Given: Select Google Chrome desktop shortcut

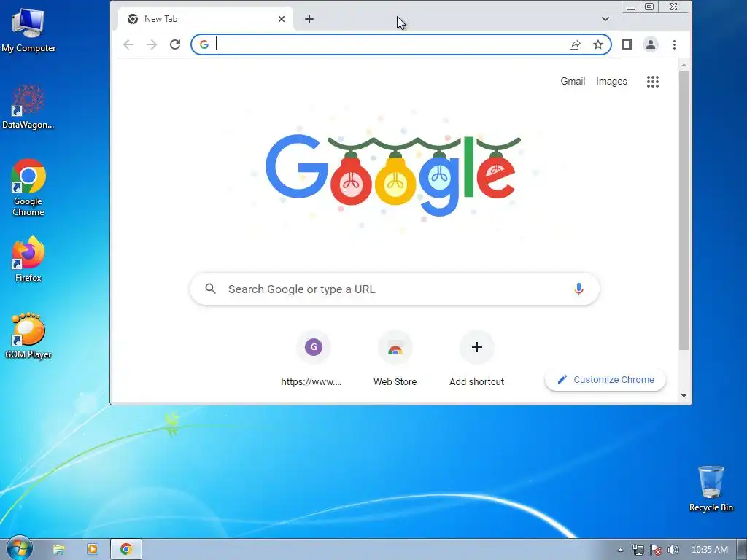Looking at the screenshot, I should [28, 187].
